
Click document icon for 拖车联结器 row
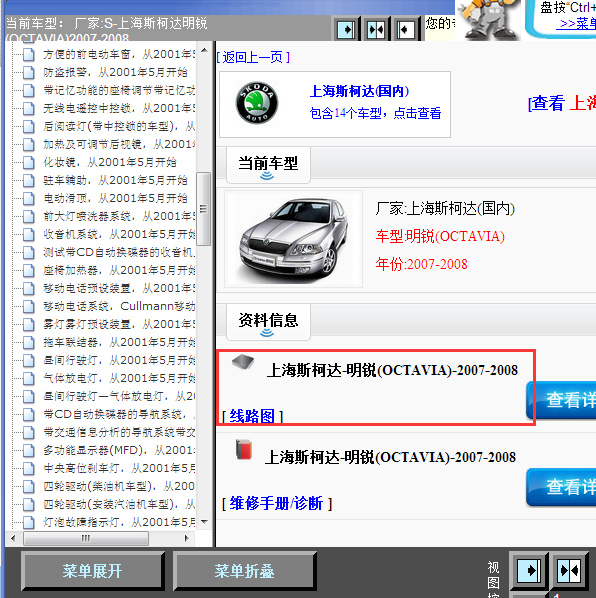29,342
